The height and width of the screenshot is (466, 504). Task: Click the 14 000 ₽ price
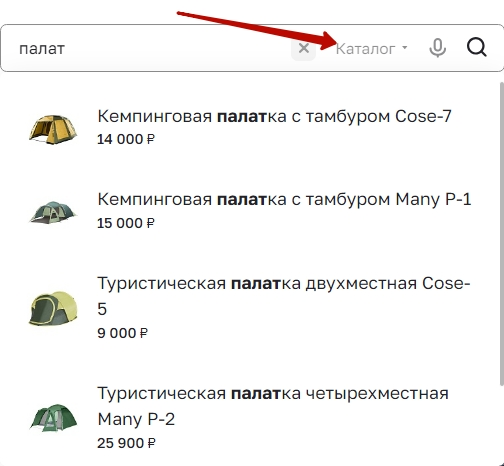pyautogui.click(x=126, y=139)
